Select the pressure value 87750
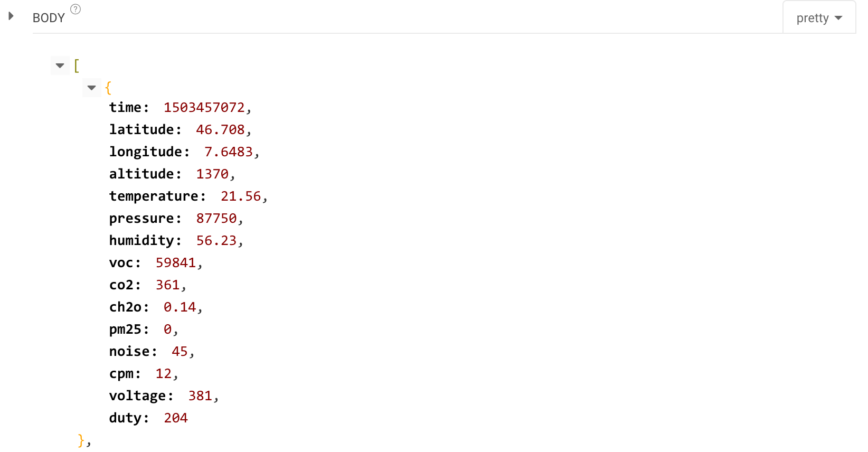 [x=216, y=218]
